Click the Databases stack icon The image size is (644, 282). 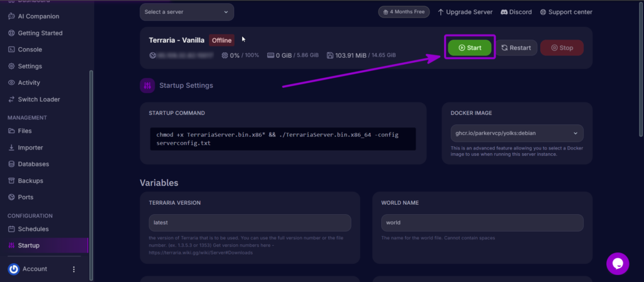tap(11, 164)
